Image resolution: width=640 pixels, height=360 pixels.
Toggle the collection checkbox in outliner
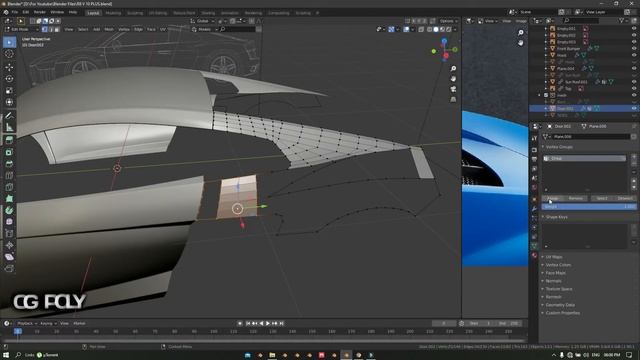[x=546, y=95]
